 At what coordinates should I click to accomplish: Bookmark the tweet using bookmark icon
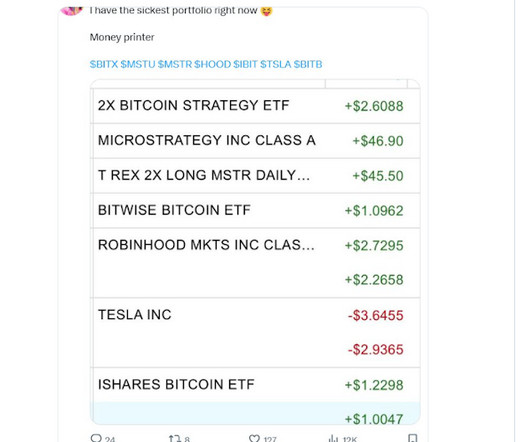tap(412, 438)
